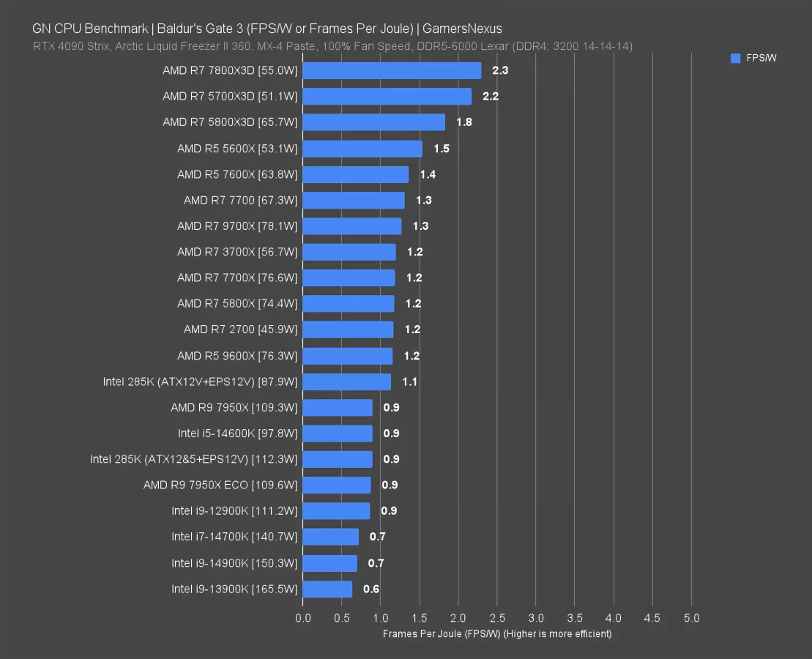Click the chart subtitle with RTX 4090 Strix
The image size is (812, 659).
click(x=332, y=46)
